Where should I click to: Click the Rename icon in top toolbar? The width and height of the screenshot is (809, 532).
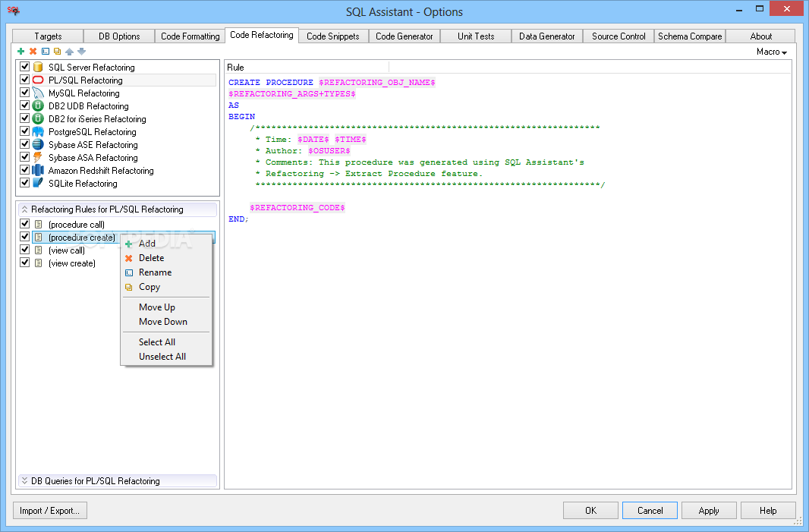(x=46, y=52)
